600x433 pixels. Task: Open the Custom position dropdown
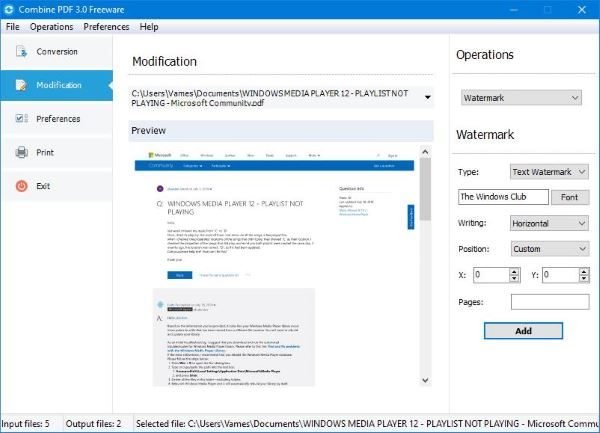549,249
